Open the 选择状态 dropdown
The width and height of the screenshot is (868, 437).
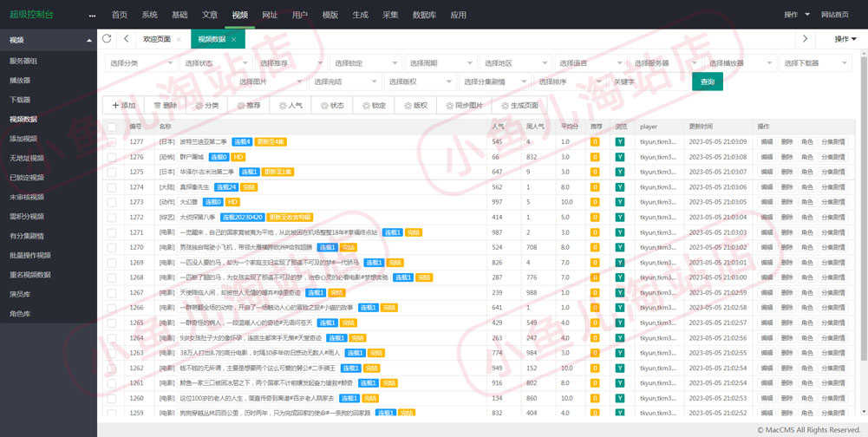click(216, 63)
